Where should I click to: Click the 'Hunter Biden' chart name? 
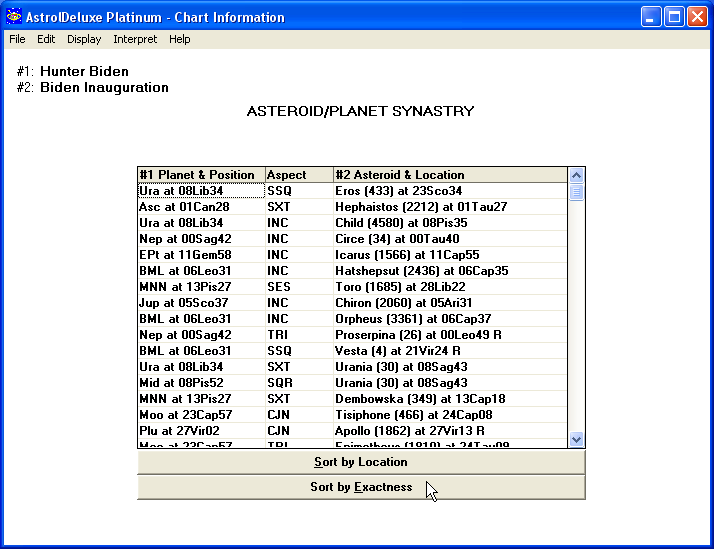pos(84,71)
